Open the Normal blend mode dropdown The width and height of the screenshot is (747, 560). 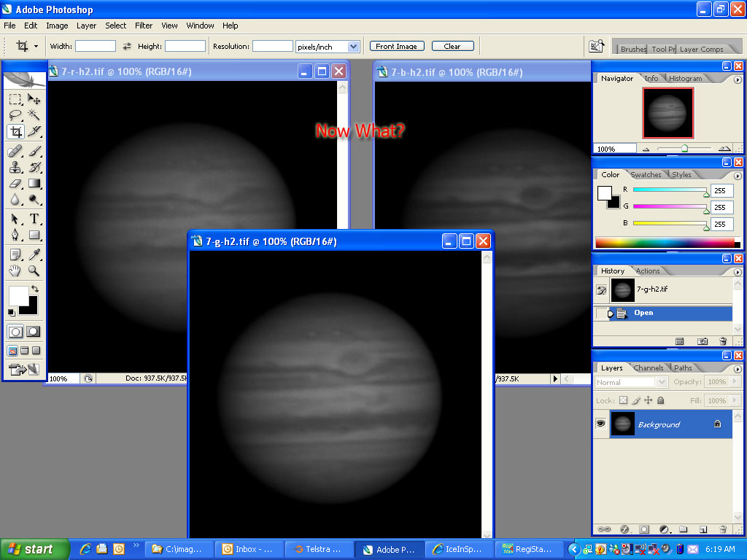tap(661, 382)
